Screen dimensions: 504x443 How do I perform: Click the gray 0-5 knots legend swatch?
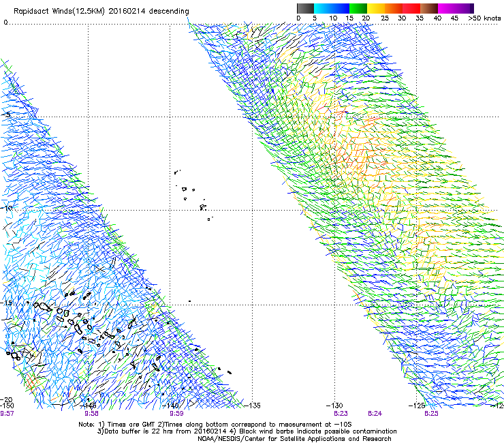point(305,8)
